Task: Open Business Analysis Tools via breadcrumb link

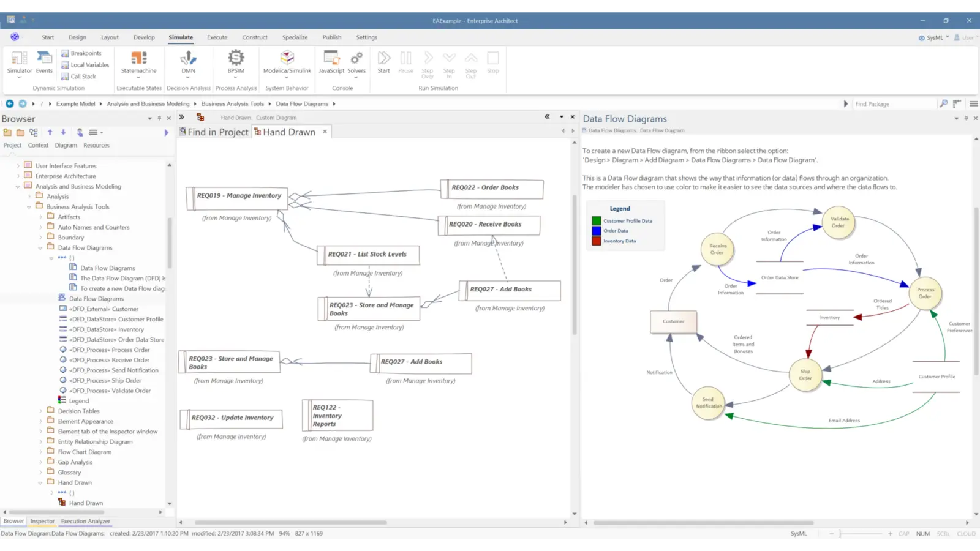Action: pyautogui.click(x=232, y=103)
